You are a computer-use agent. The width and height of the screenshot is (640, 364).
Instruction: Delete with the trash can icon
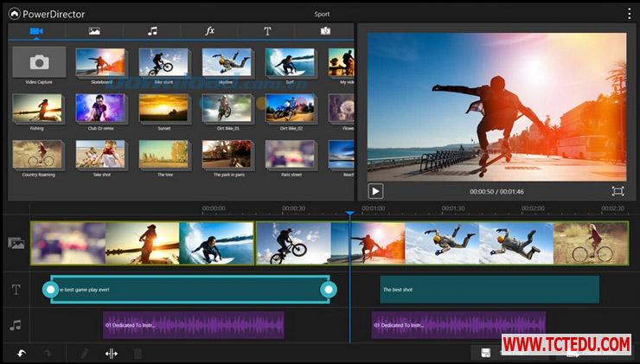[138, 354]
